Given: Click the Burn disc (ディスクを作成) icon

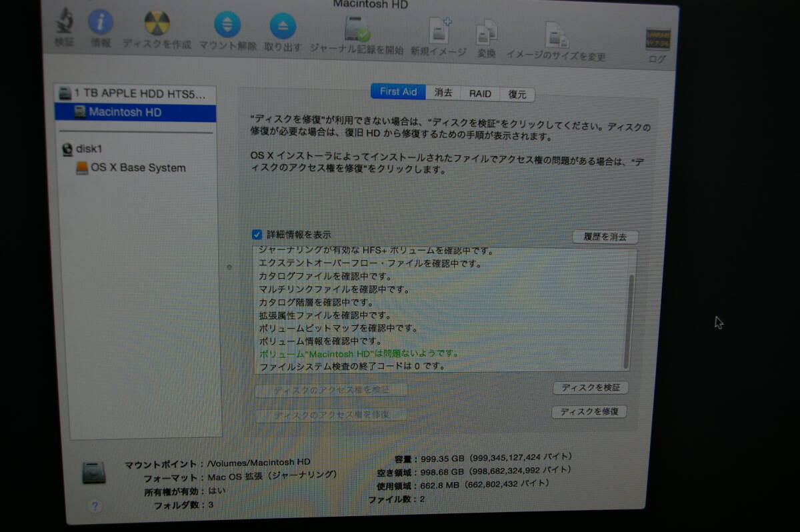Looking at the screenshot, I should pos(157,24).
